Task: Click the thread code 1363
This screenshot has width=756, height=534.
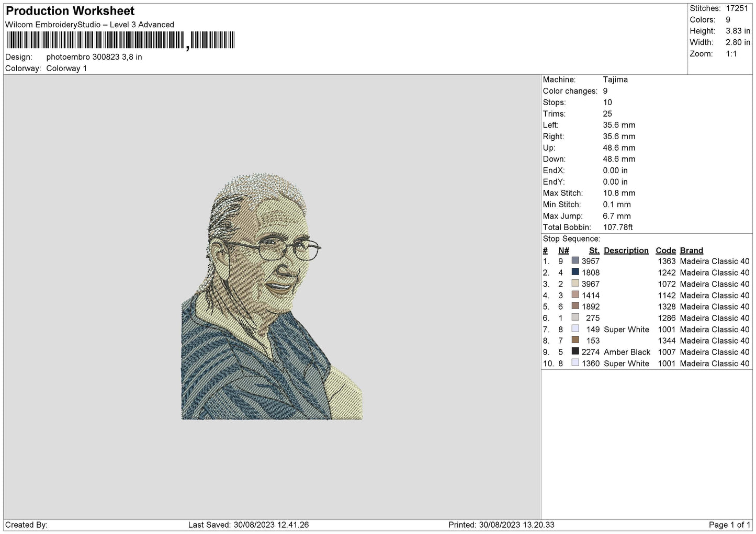Action: [x=667, y=262]
